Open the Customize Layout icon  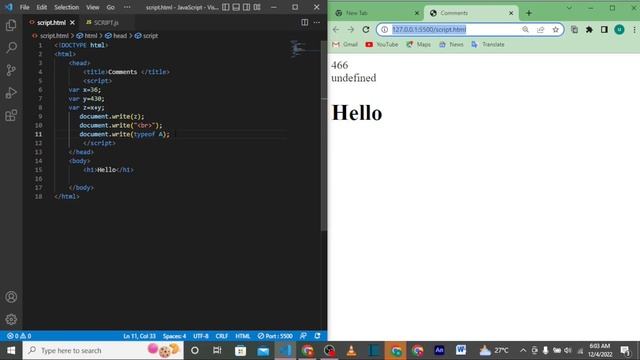tap(257, 7)
